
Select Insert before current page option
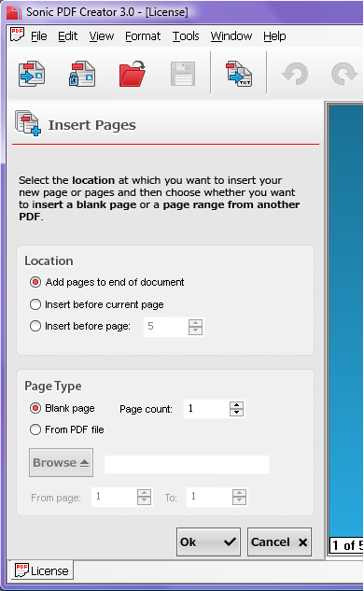35,304
